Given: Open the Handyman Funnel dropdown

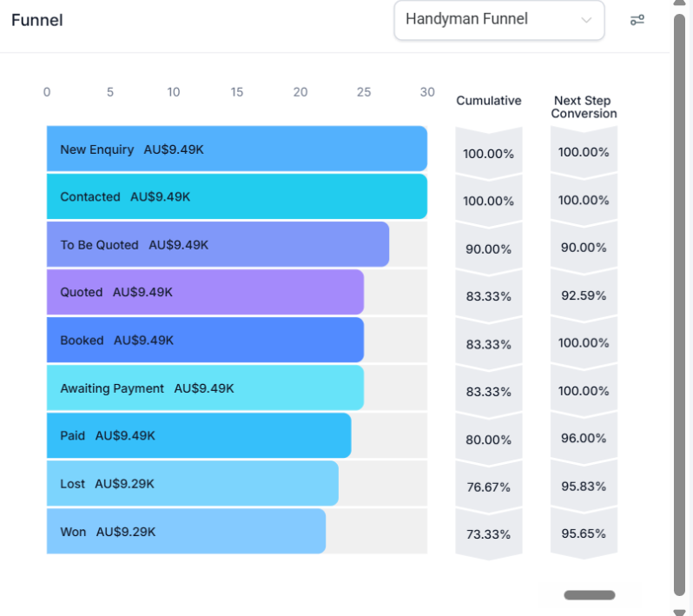Looking at the screenshot, I should coord(499,20).
